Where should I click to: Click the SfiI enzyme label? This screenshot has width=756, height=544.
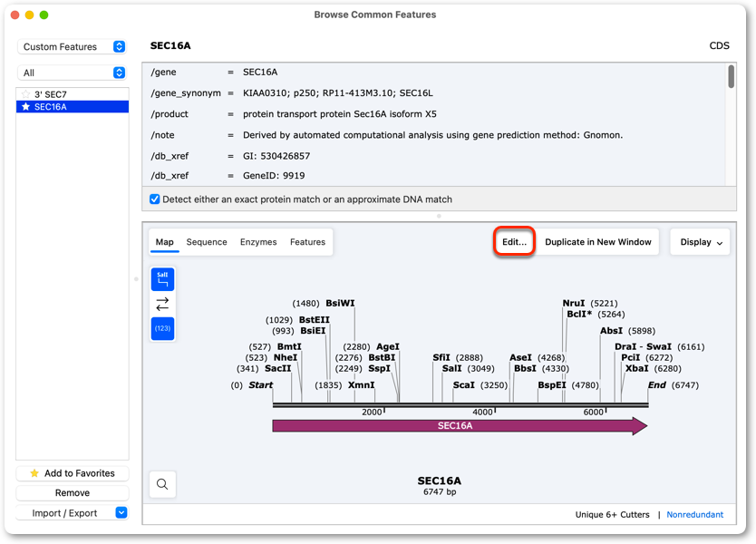pos(441,357)
